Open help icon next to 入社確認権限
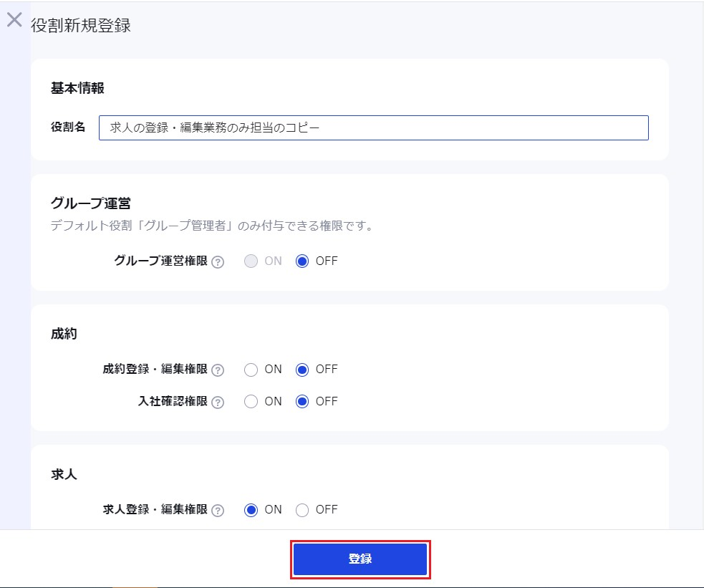Screen dimensions: 704x588 218,403
